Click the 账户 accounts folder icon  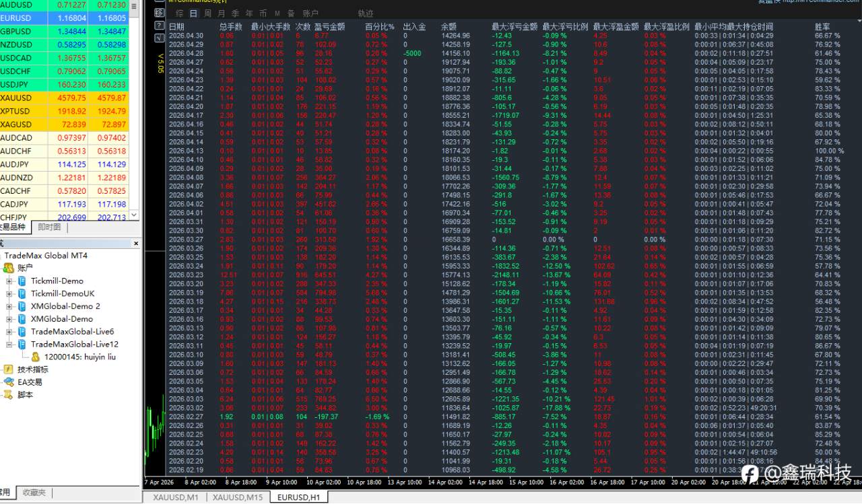point(9,268)
